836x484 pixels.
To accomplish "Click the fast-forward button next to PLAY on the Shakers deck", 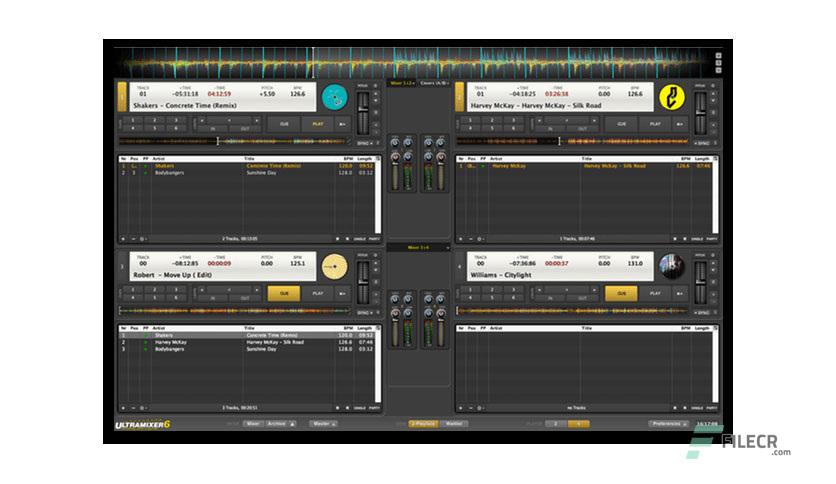I will pyautogui.click(x=342, y=124).
